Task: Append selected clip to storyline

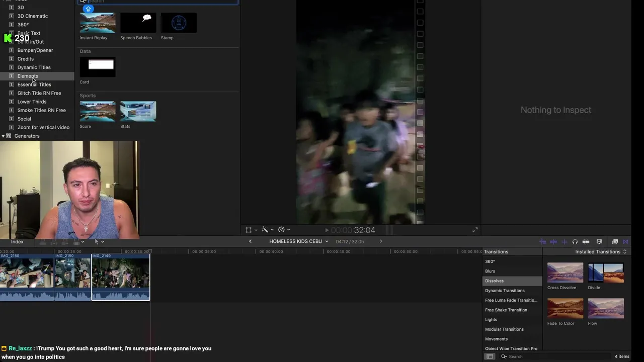Action: click(x=65, y=242)
